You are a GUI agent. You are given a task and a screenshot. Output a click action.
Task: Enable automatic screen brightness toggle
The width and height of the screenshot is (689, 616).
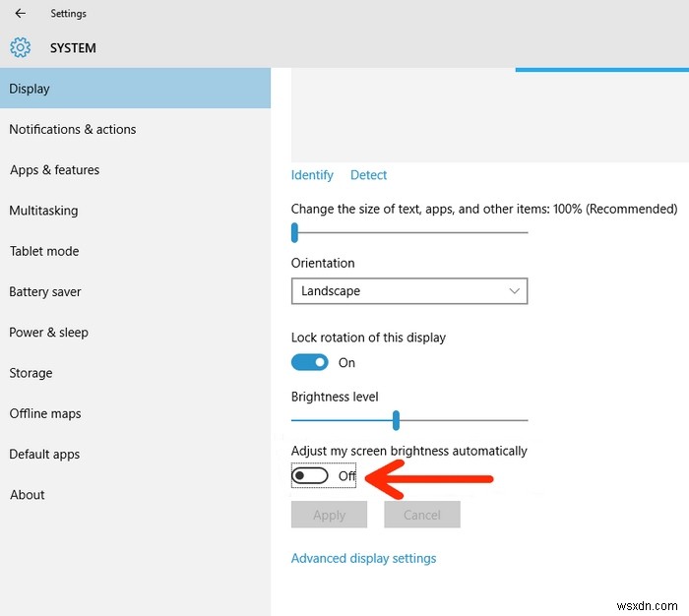point(309,475)
